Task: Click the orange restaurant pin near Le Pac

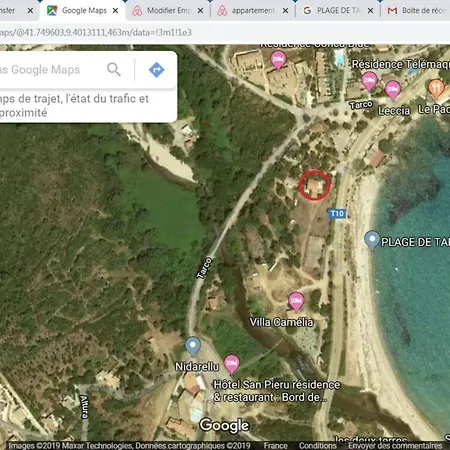Action: pyautogui.click(x=436, y=89)
